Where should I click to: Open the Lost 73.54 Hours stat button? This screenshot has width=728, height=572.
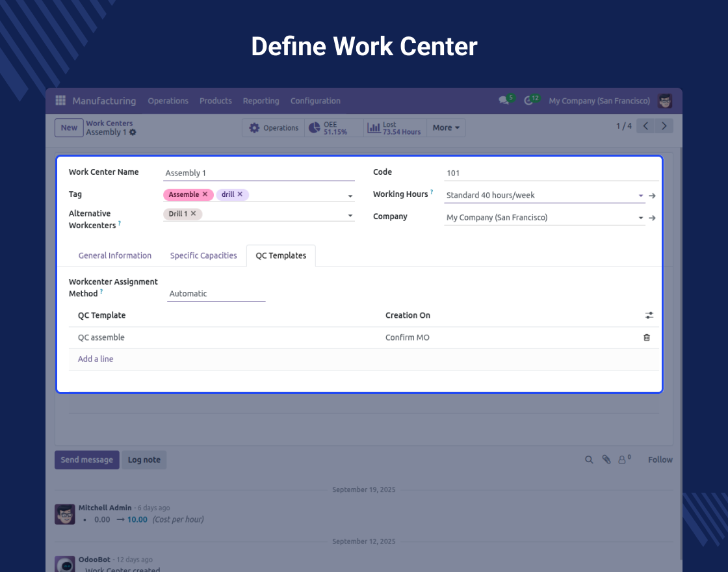pos(395,127)
